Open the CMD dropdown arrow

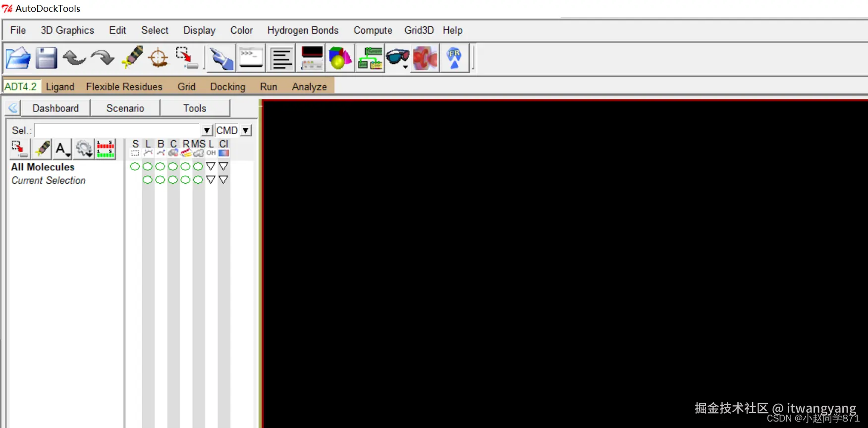point(246,130)
